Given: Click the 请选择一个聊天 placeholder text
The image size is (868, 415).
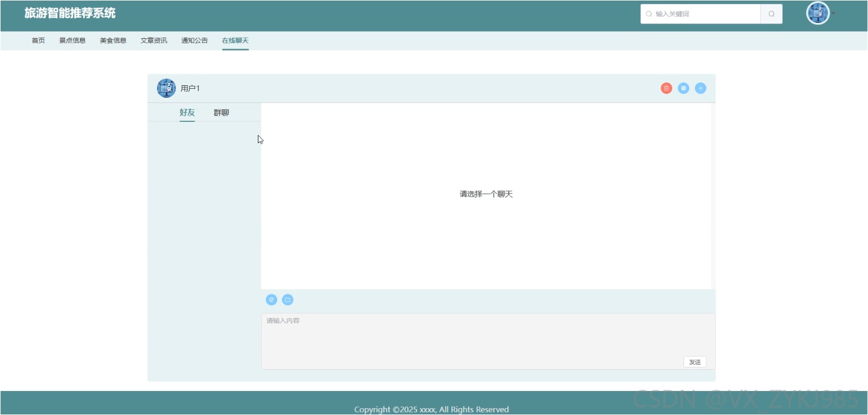Looking at the screenshot, I should [486, 194].
